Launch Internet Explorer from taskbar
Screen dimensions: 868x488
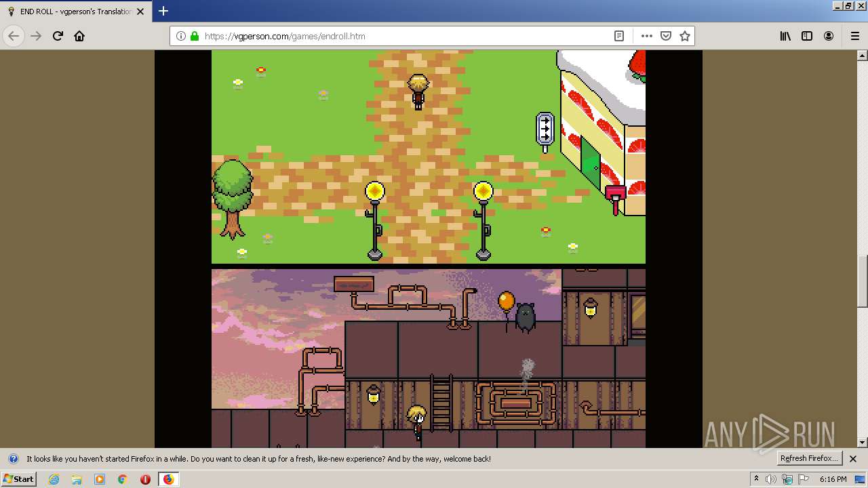(x=54, y=479)
